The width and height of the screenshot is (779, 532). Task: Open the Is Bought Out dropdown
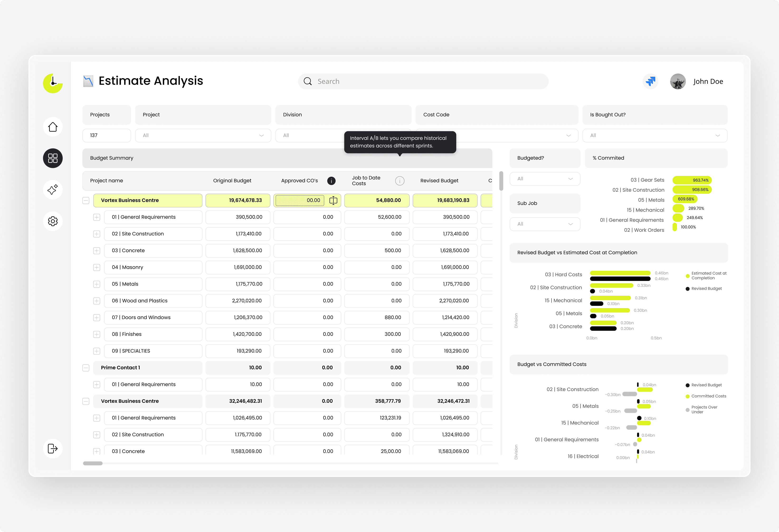tap(655, 135)
